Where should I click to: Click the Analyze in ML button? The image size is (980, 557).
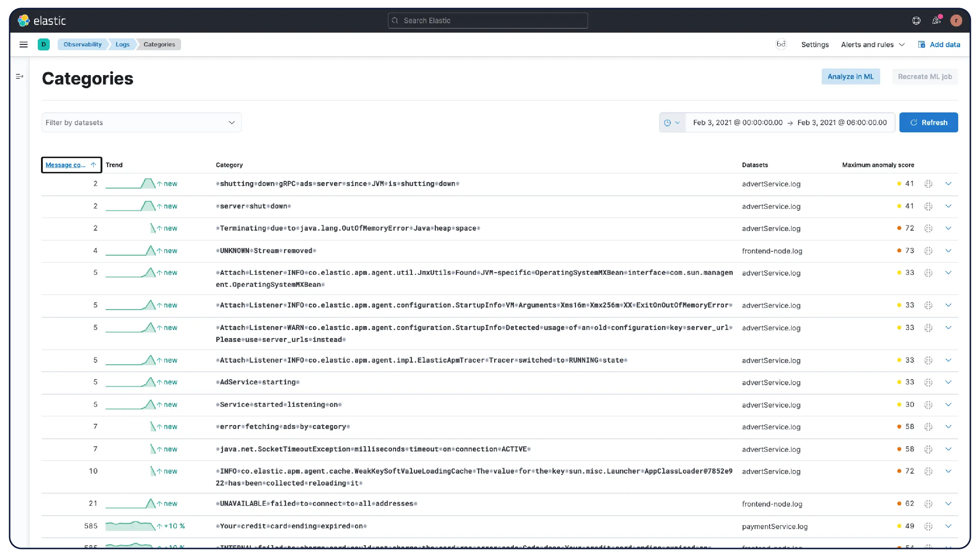[851, 77]
